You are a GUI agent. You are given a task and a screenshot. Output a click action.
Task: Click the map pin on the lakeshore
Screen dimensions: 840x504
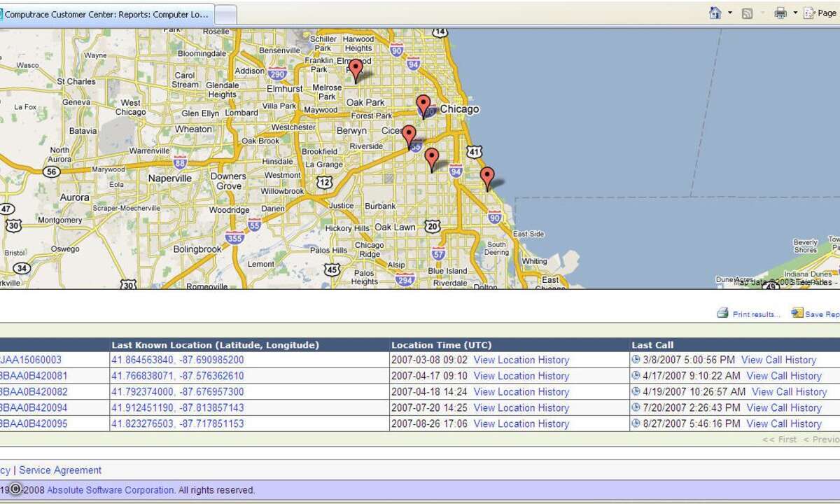pos(486,177)
